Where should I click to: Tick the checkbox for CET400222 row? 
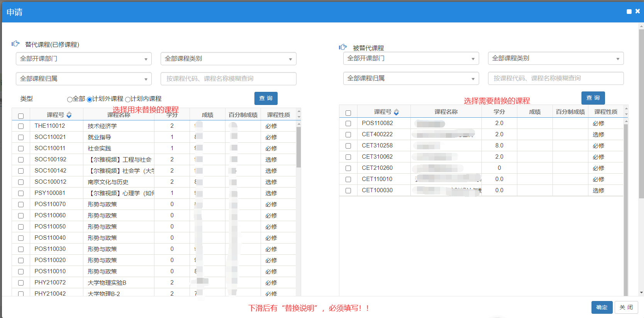(348, 135)
